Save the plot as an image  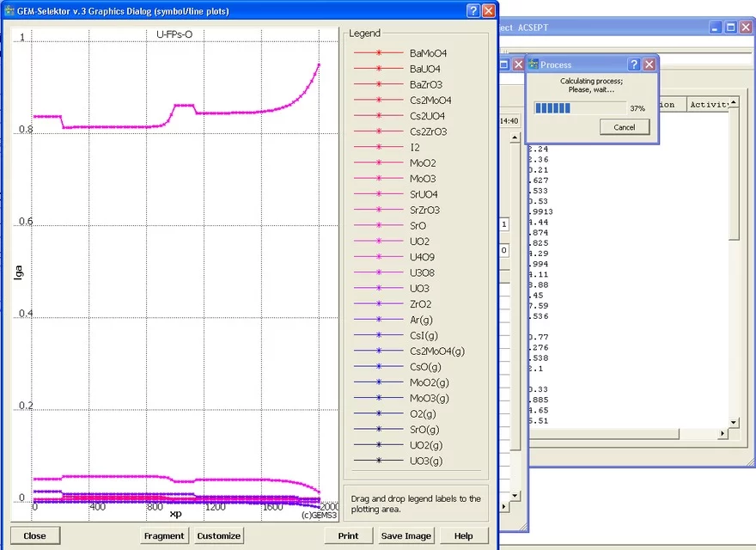406,535
